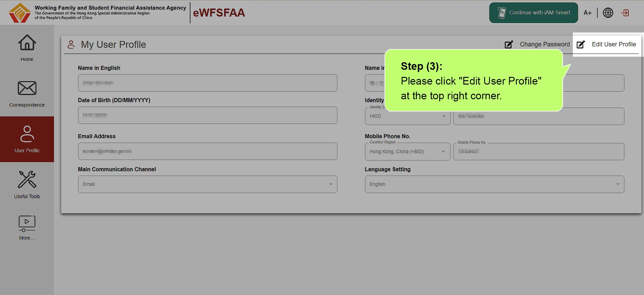This screenshot has width=644, height=295.
Task: Click the Date of Birth field
Action: click(208, 115)
